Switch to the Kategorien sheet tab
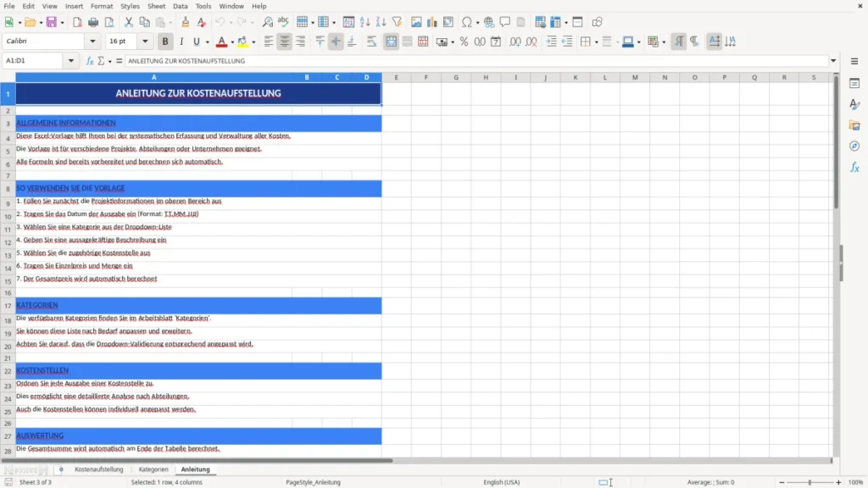 coord(153,469)
